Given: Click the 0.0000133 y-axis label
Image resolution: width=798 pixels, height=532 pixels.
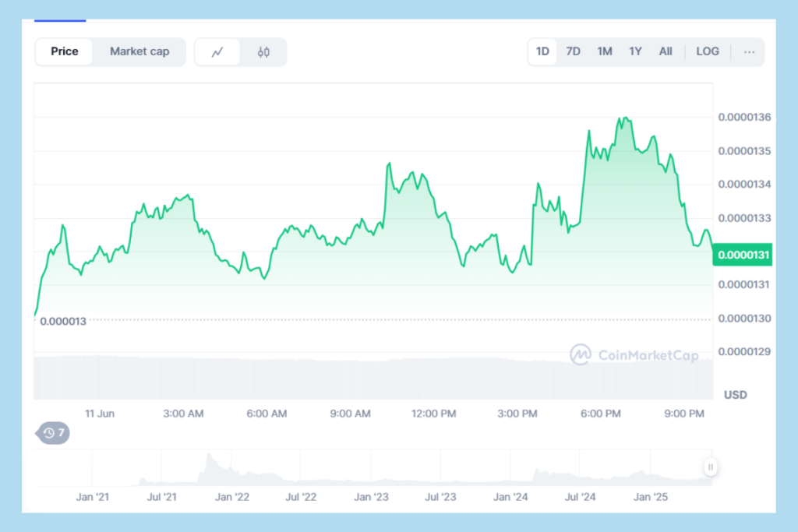Looking at the screenshot, I should (744, 218).
